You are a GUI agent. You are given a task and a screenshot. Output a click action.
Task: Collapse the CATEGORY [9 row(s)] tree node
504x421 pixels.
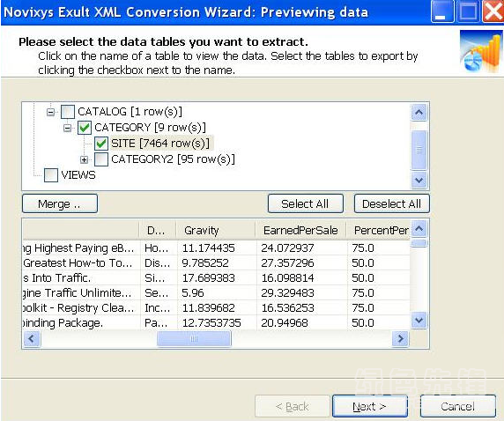(x=67, y=128)
